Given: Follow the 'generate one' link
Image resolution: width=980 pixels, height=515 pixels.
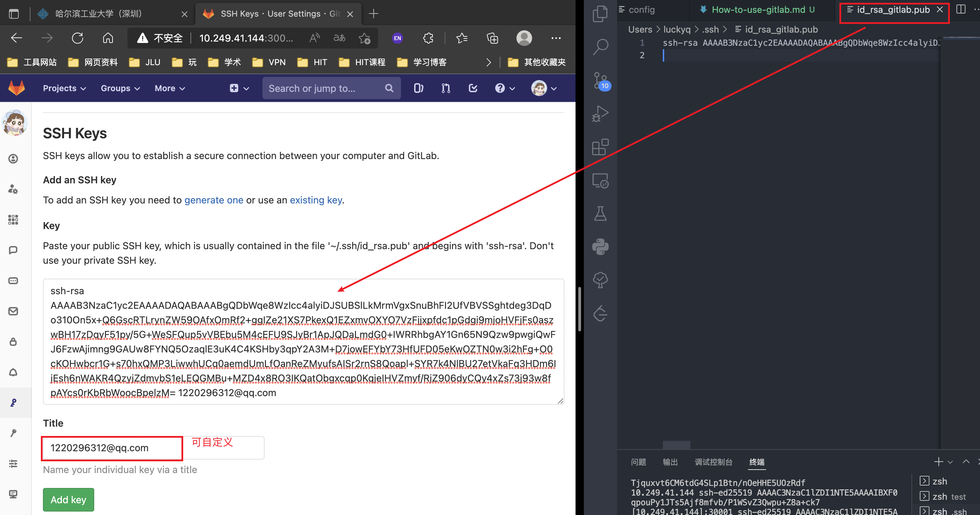Looking at the screenshot, I should click(x=214, y=200).
